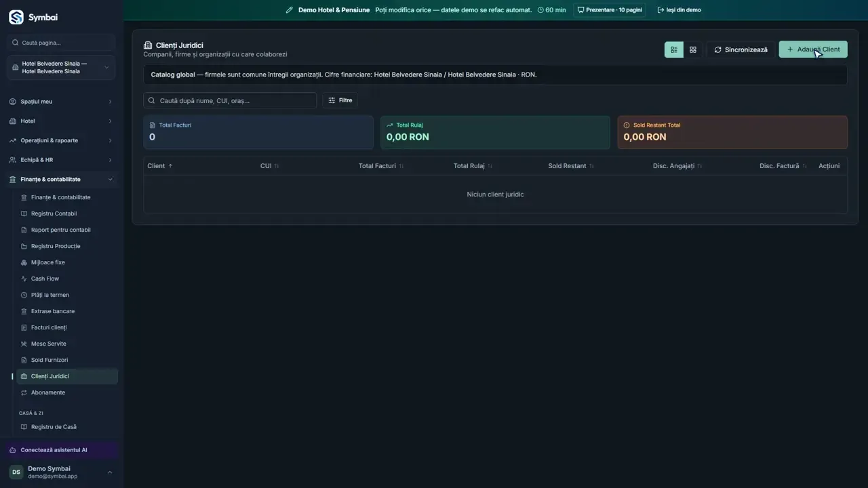Sort by the Client column header

tap(160, 166)
